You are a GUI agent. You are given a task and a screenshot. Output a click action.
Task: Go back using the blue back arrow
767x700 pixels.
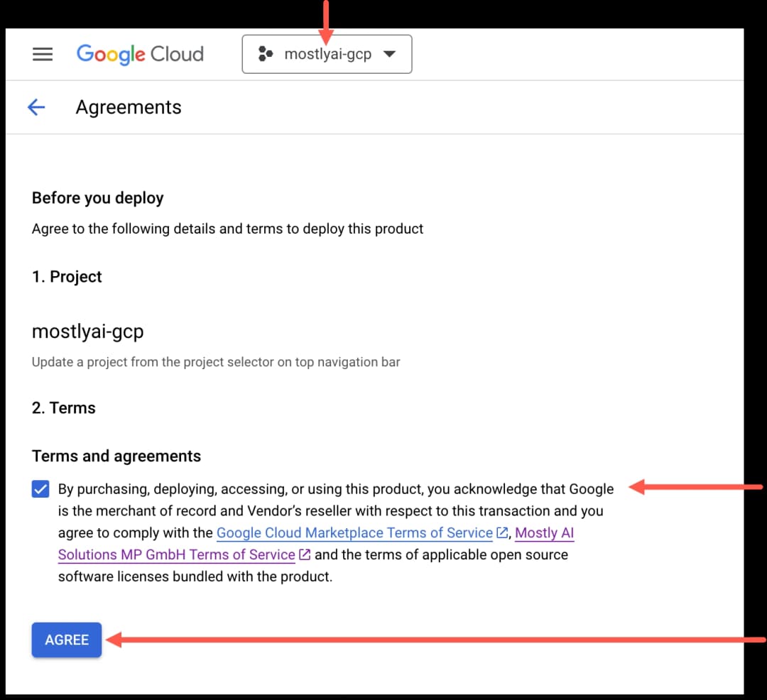coord(36,106)
